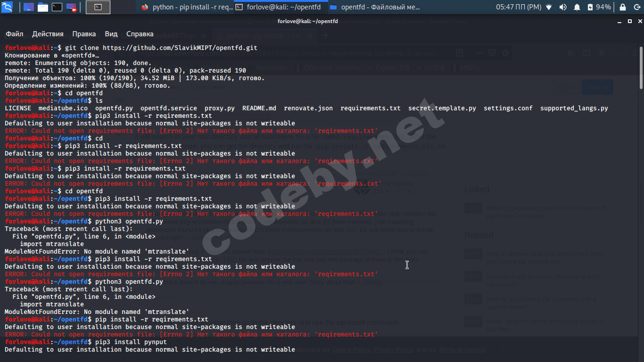644x362 pixels.
Task: Click the "ls" command line
Action: [99, 100]
